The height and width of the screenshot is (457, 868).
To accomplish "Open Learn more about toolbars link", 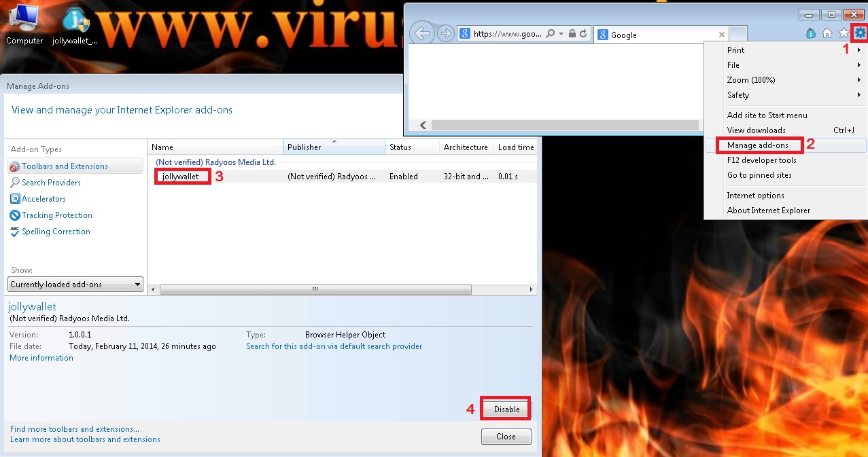I will click(85, 439).
